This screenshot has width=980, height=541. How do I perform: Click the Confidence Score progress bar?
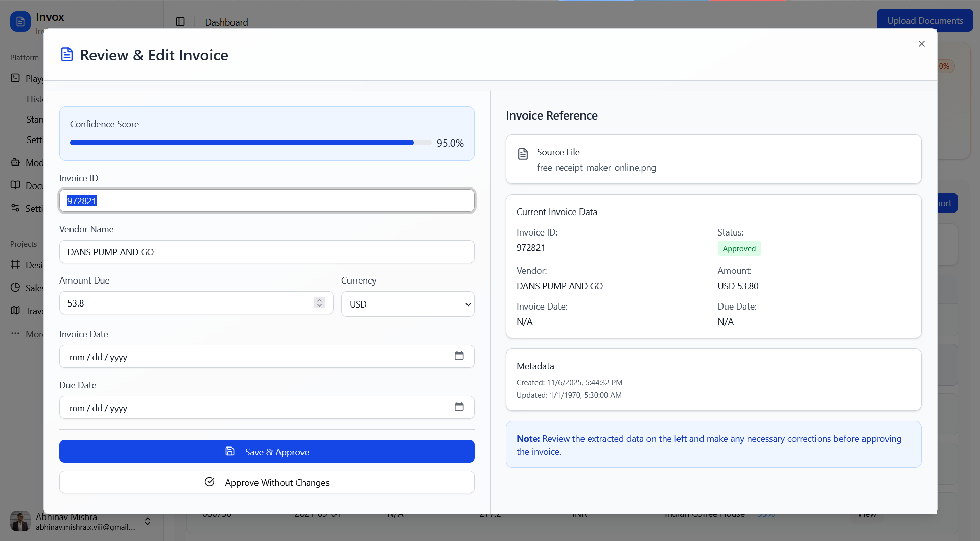250,143
